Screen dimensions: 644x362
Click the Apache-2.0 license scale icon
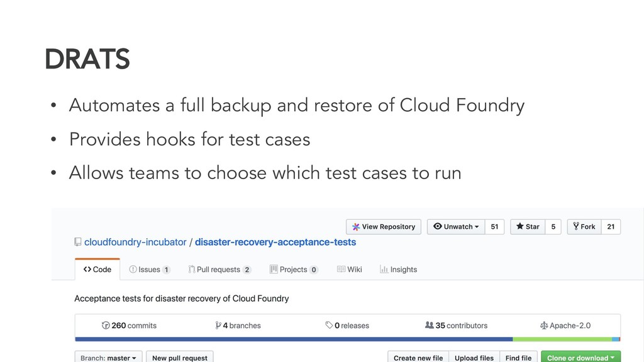click(544, 326)
